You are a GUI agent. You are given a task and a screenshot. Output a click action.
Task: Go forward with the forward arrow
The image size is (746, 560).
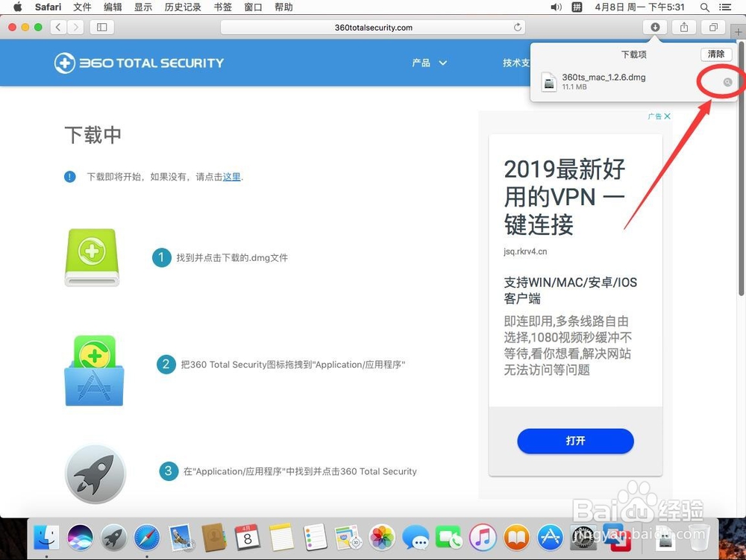tap(75, 27)
